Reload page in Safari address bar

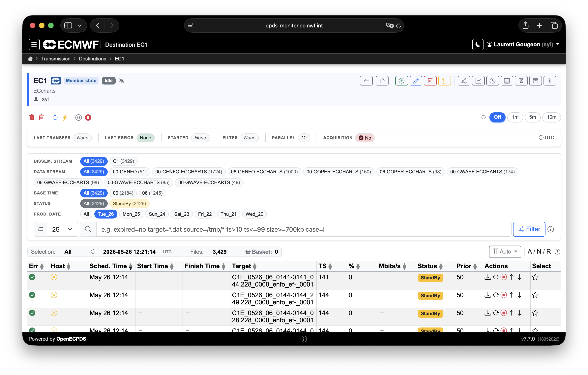398,25
